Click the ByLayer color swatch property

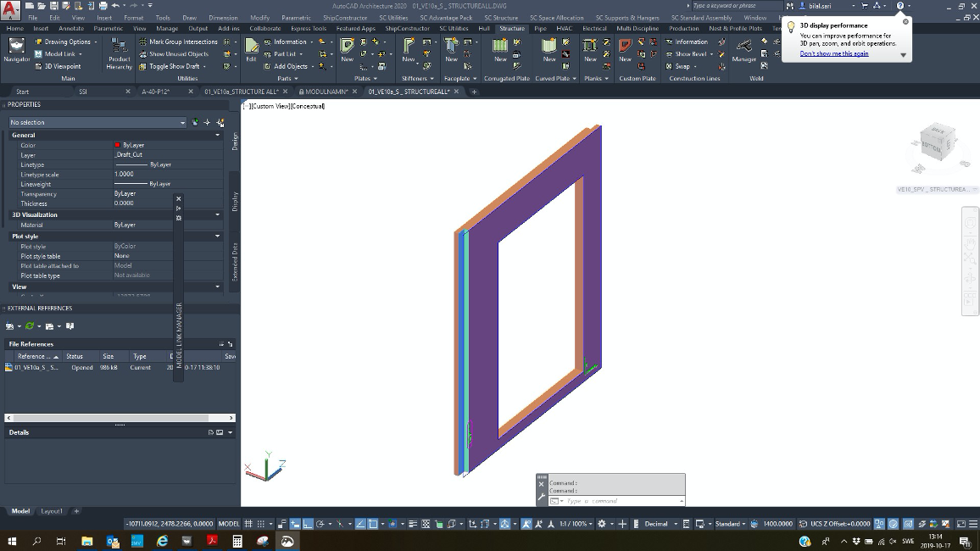tap(117, 145)
